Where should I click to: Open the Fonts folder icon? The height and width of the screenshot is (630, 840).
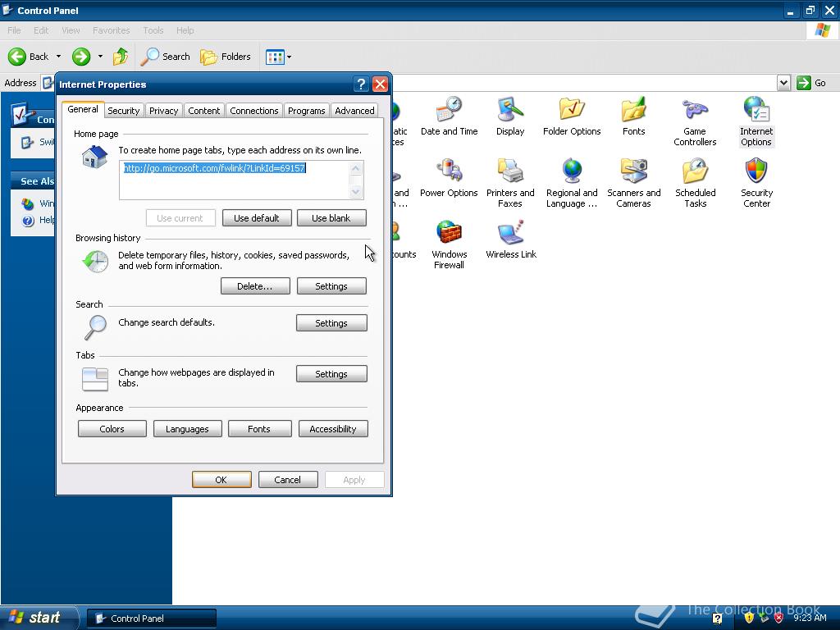coord(634,116)
